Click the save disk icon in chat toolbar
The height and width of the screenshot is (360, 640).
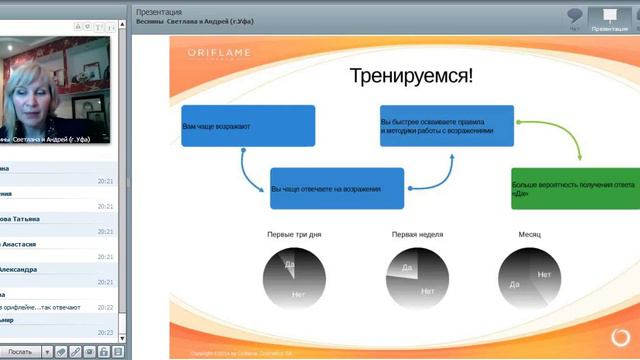[x=118, y=351]
